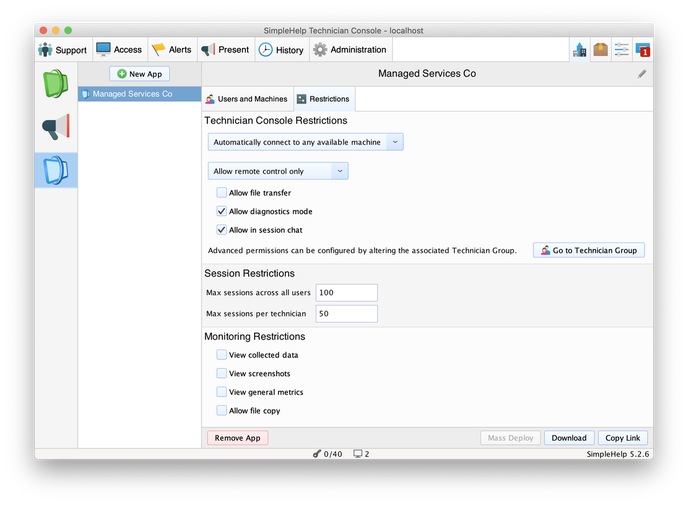Enable Allow file copy checkbox

222,410
